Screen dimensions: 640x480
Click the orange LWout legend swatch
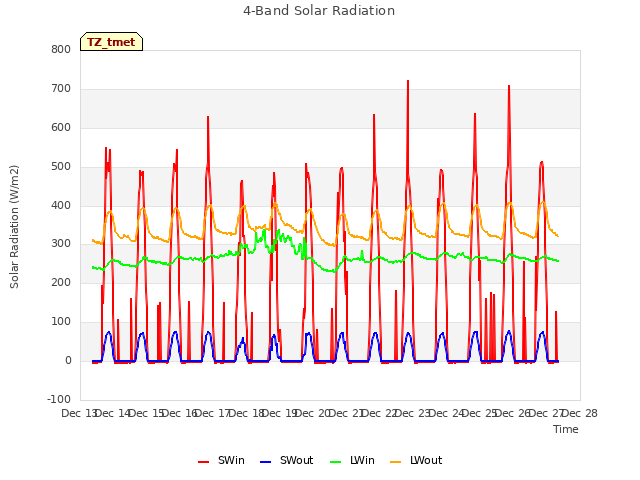(x=396, y=462)
